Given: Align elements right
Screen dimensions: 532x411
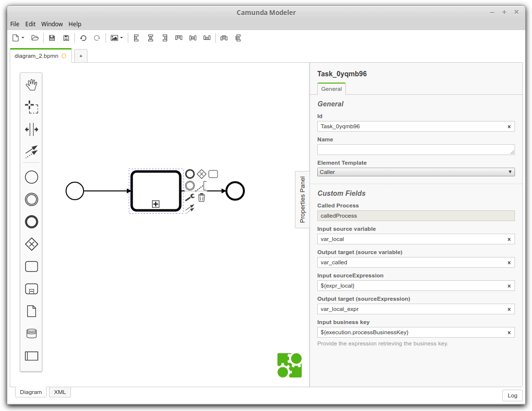Looking at the screenshot, I should click(x=165, y=38).
